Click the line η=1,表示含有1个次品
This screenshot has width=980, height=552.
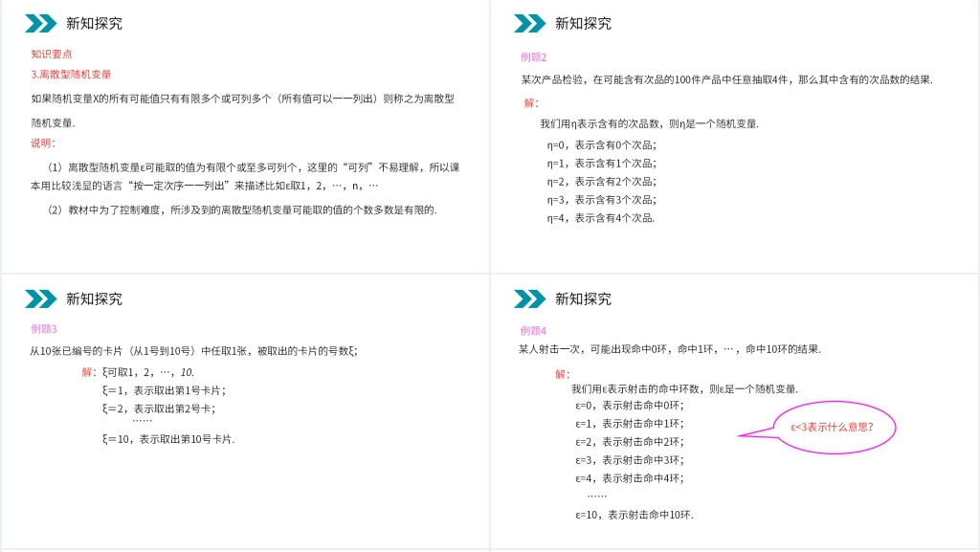602,163
